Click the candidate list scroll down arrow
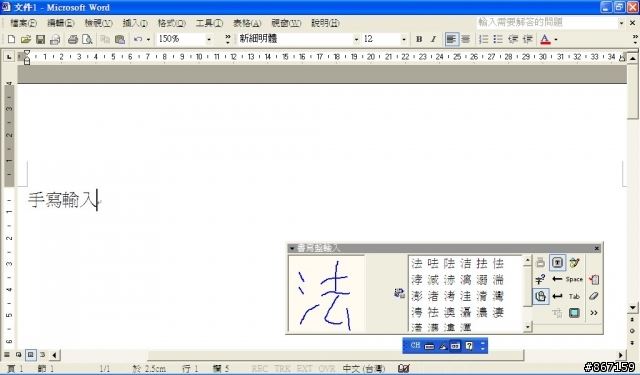 pos(527,326)
